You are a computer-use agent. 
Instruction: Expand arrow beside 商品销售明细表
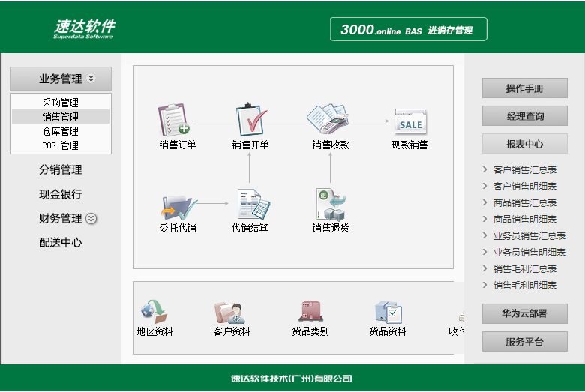484,219
